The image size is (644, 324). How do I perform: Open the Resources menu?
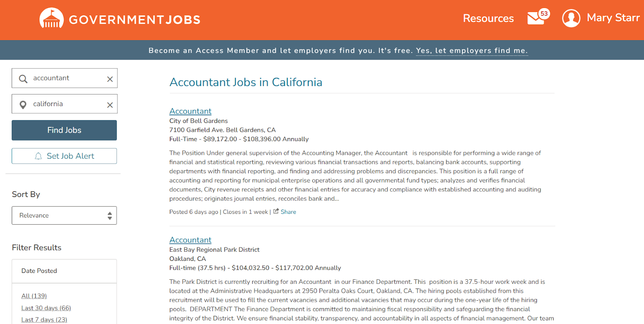click(x=488, y=18)
